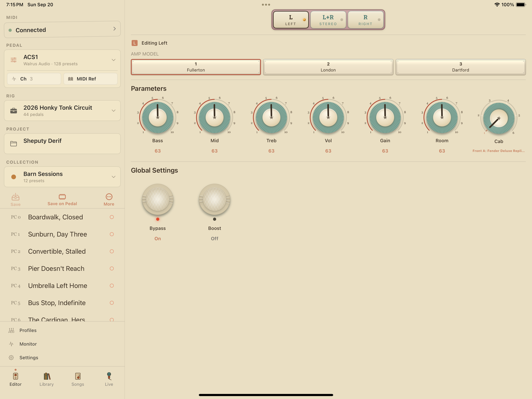
Task: Select preset circle for Umbrella Left Home
Action: (x=112, y=286)
